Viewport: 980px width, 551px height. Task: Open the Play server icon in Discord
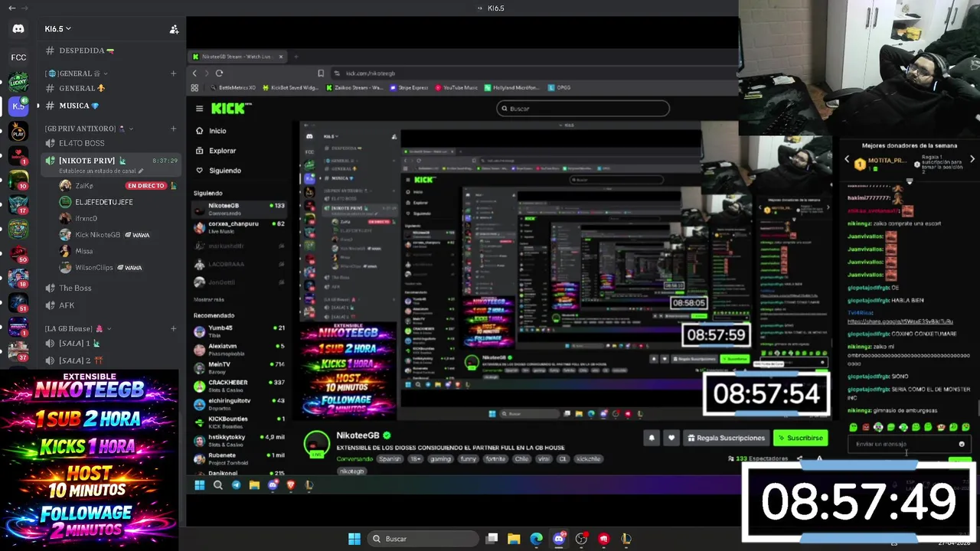[x=18, y=132]
